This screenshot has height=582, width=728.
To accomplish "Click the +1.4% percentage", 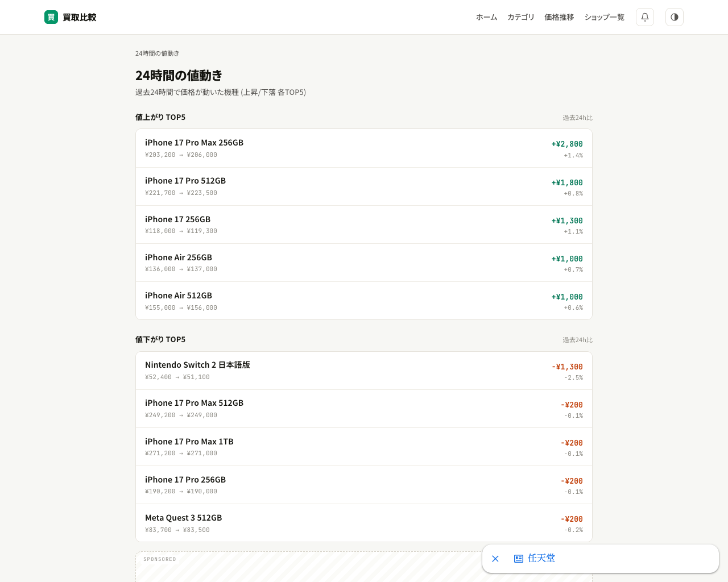I will coord(573,155).
